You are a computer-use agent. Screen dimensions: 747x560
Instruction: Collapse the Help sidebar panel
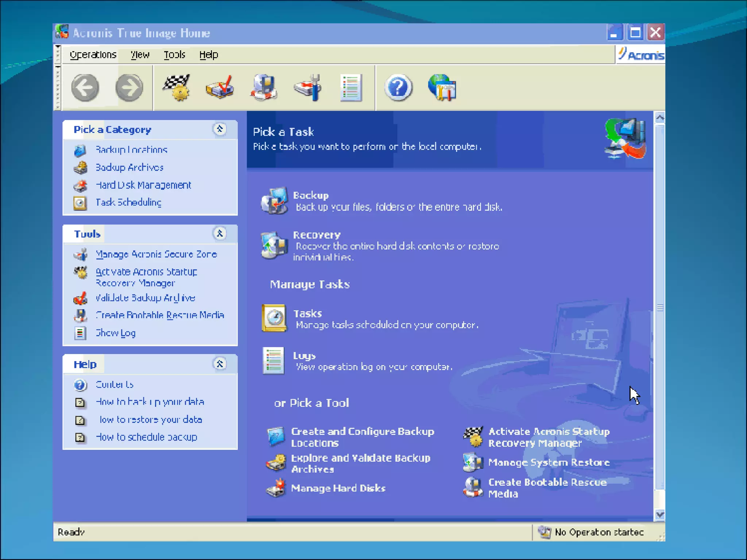pos(220,363)
